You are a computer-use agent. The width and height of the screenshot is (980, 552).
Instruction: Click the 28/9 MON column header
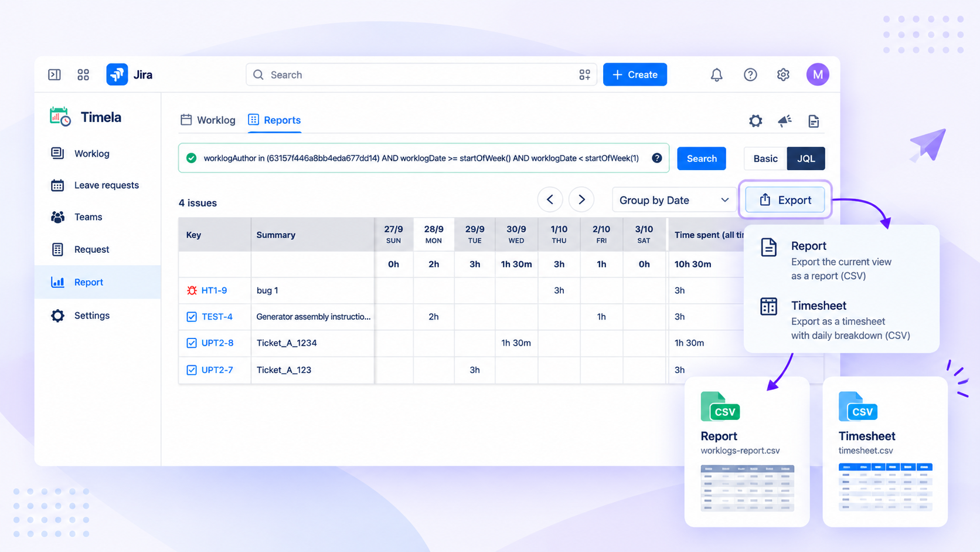[434, 234]
